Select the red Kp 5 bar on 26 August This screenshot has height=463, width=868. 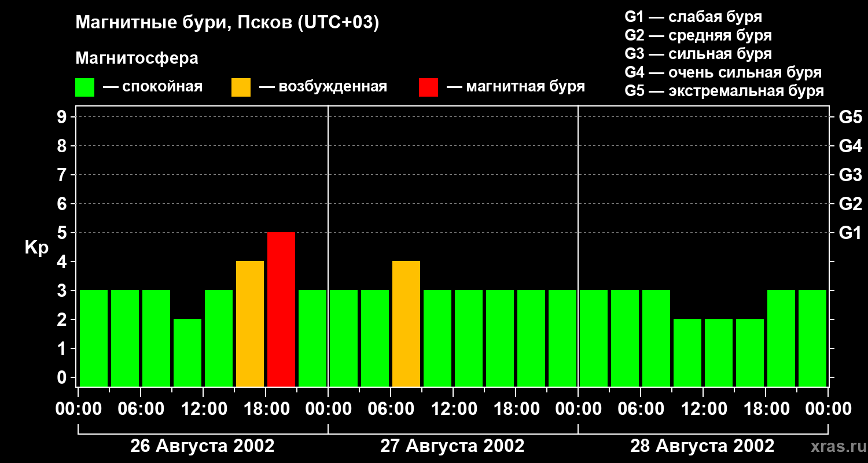281,310
